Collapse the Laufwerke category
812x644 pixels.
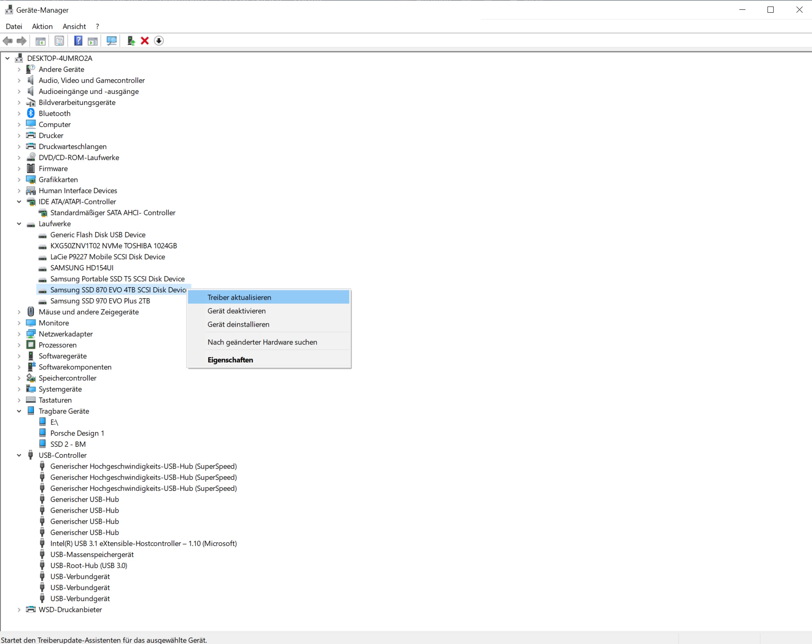(x=19, y=224)
